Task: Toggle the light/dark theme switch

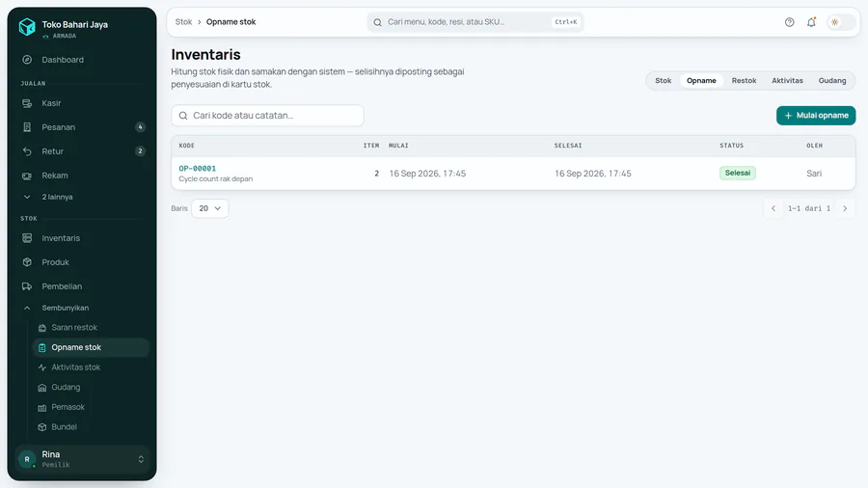Action: 841,22
